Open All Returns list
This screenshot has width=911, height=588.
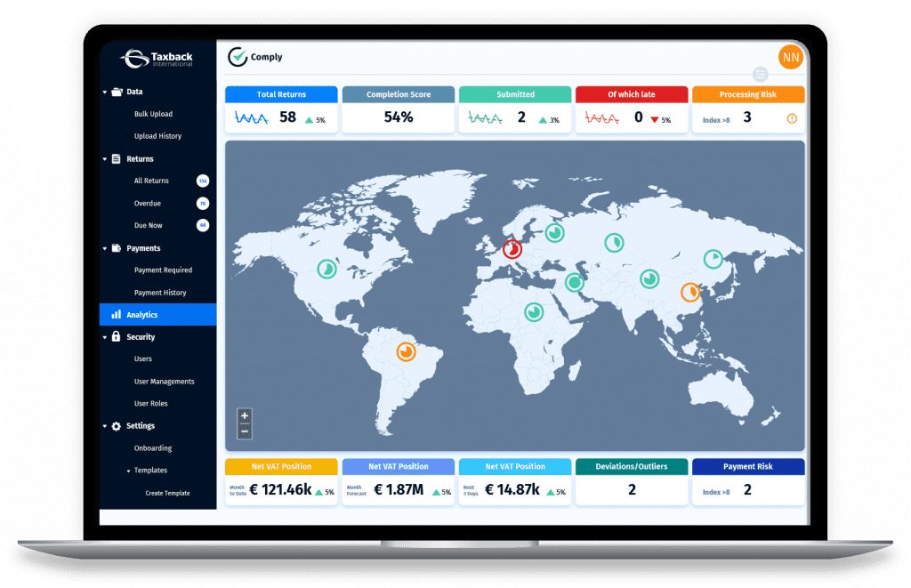151,181
